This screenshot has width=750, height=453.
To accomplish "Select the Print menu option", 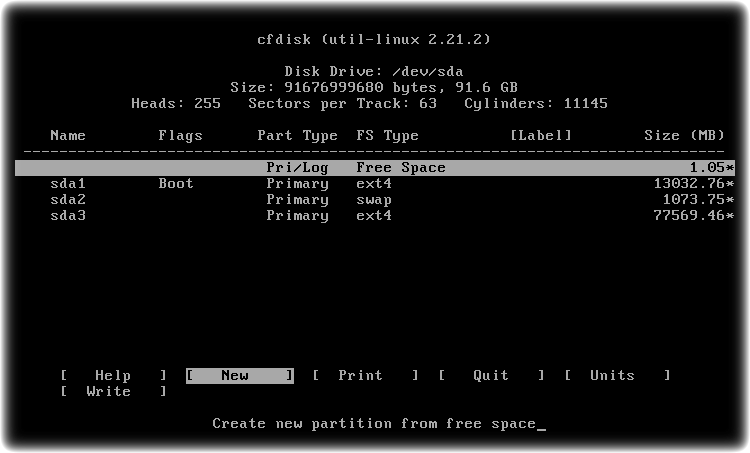I will [x=366, y=376].
